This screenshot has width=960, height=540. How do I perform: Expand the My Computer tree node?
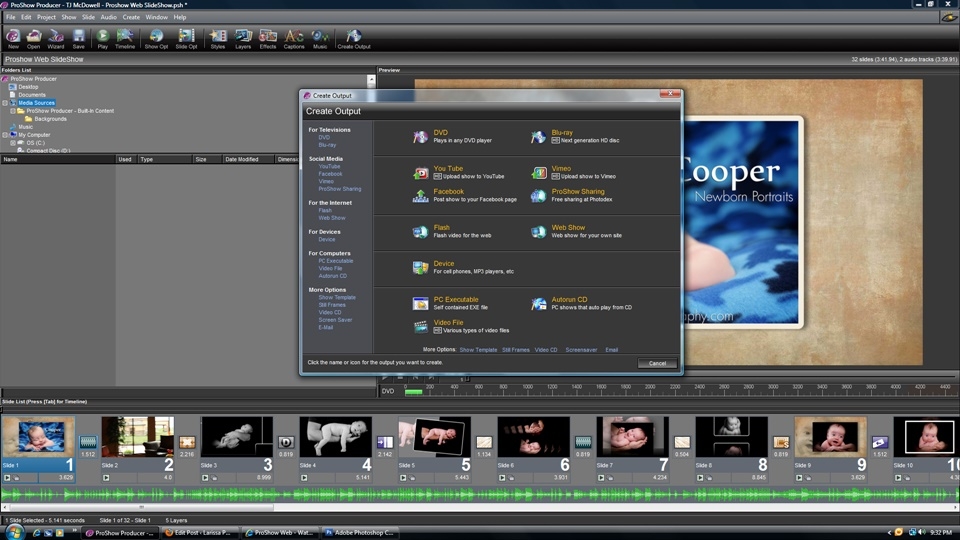(x=6, y=135)
